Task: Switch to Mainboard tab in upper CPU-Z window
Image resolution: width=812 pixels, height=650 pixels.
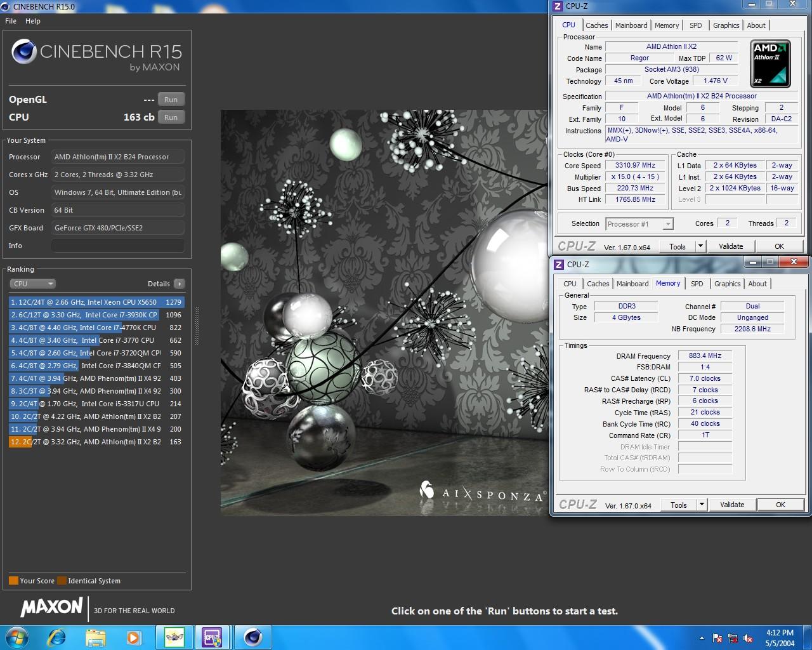Action: [631, 25]
